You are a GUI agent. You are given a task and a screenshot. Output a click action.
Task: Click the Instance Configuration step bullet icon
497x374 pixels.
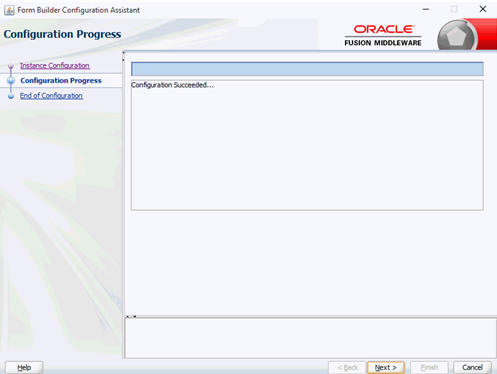[x=11, y=66]
